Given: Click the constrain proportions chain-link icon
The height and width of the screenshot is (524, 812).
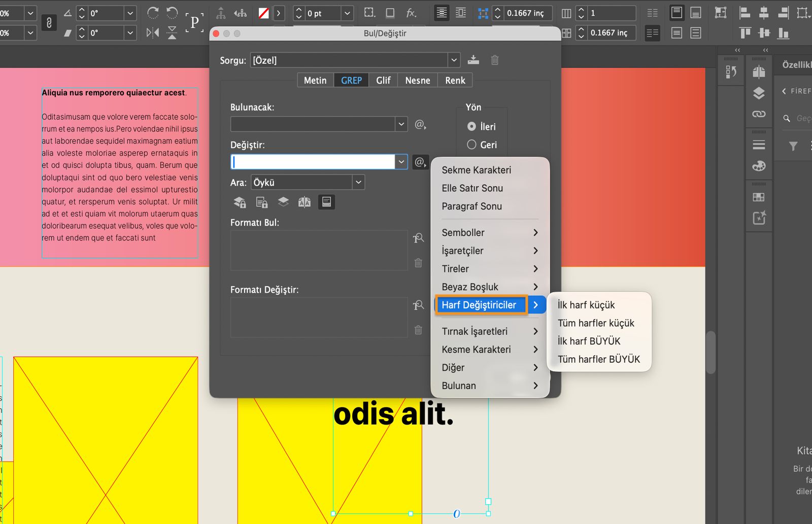Looking at the screenshot, I should [49, 23].
